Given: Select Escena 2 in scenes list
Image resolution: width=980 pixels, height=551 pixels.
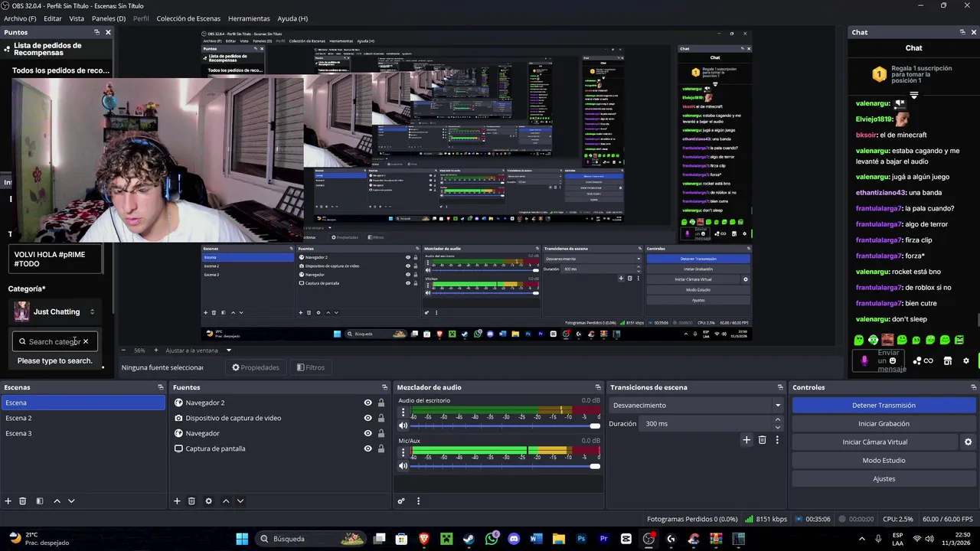Looking at the screenshot, I should point(83,418).
